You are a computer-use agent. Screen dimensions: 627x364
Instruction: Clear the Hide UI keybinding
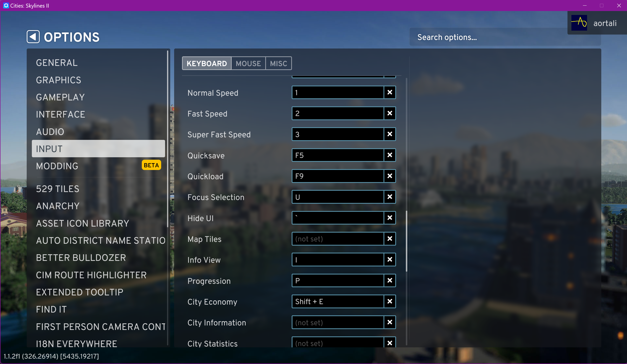390,218
